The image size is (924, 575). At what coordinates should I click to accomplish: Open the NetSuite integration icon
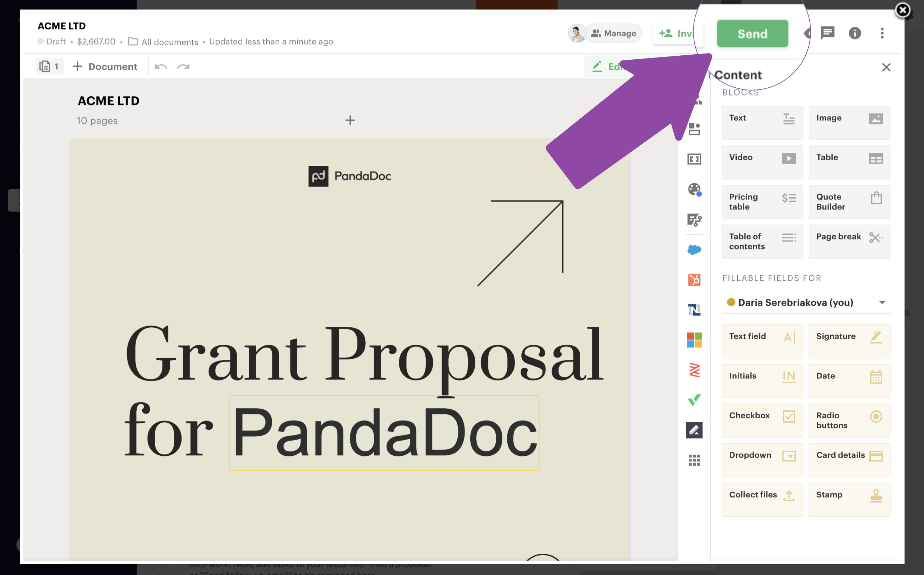tap(694, 309)
